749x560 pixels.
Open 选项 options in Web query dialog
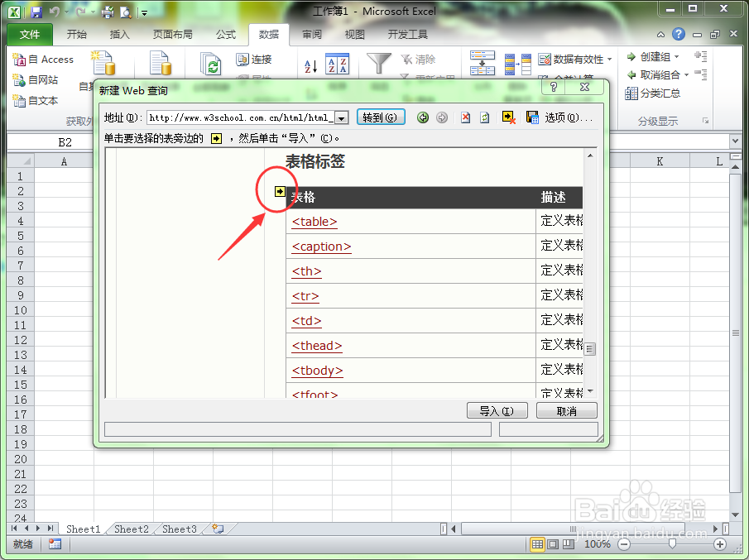point(569,117)
